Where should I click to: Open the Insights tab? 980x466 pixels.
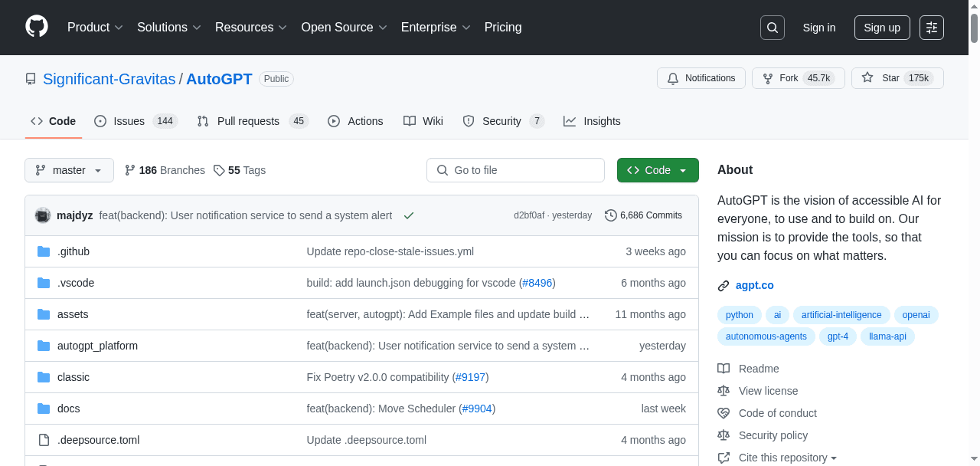pyautogui.click(x=592, y=121)
